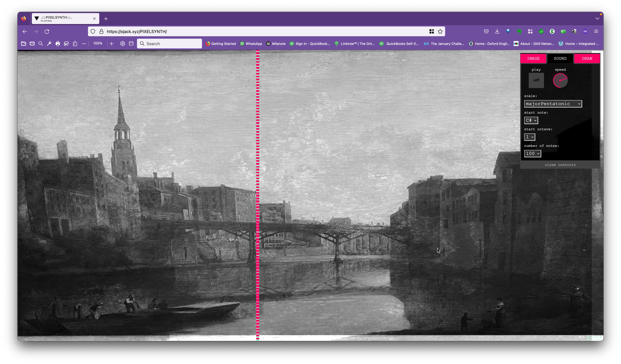Open the start note C# dropdown
Image resolution: width=621 pixels, height=364 pixels.
point(531,120)
